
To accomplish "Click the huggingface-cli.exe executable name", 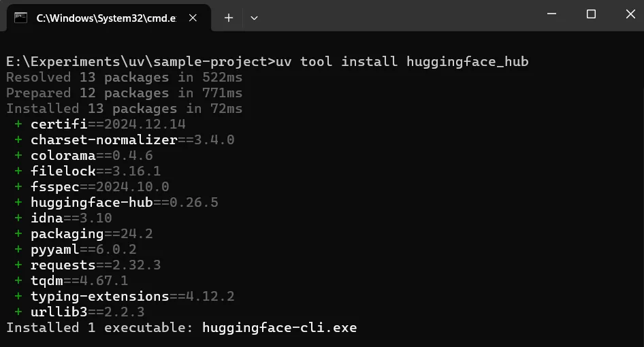I will 280,328.
